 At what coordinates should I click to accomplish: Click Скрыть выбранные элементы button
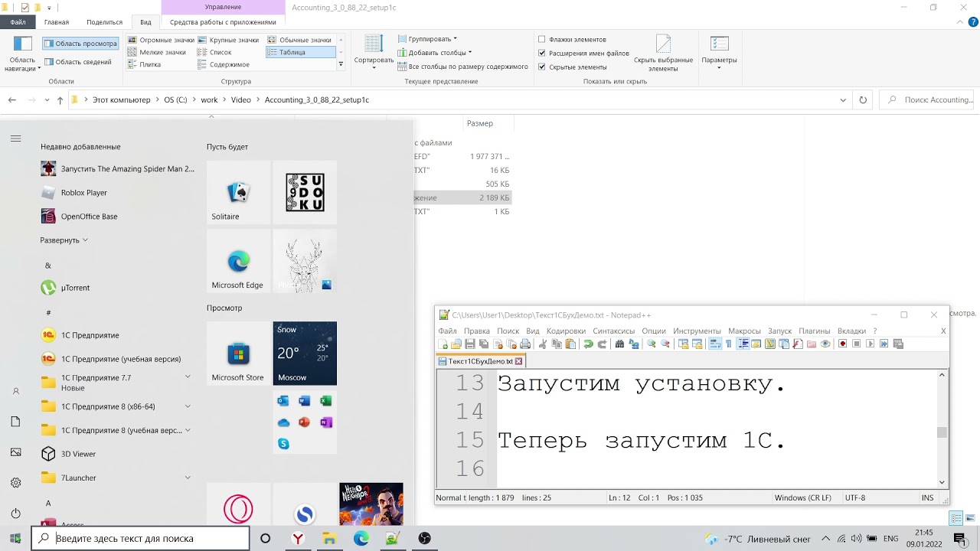(x=663, y=53)
